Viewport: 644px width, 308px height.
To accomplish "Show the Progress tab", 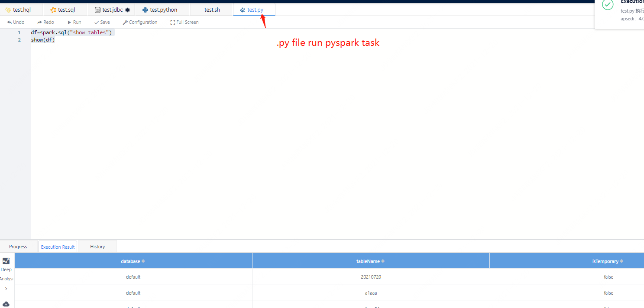I will tap(18, 247).
